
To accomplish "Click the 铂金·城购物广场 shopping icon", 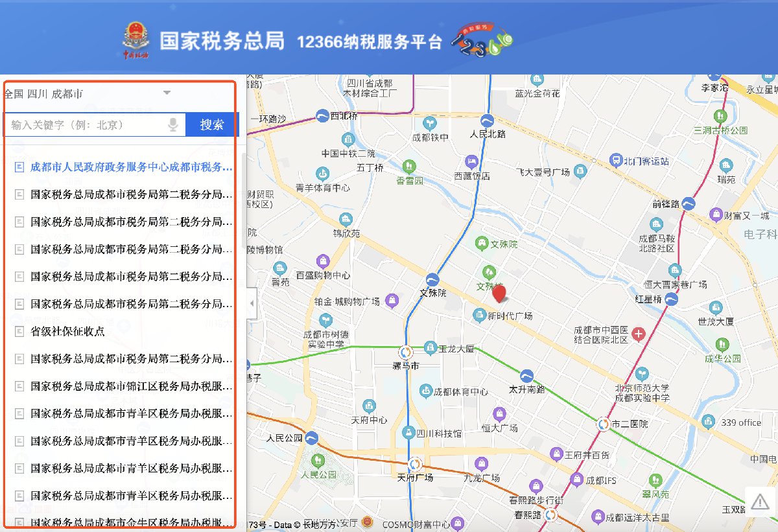I will point(391,301).
